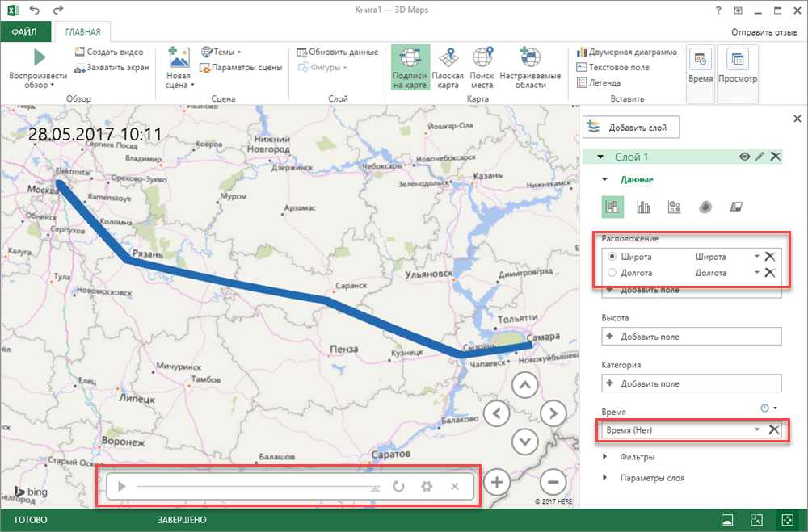Play the tour with Воспроизвести обзор
This screenshot has width=808, height=532.
tap(38, 69)
